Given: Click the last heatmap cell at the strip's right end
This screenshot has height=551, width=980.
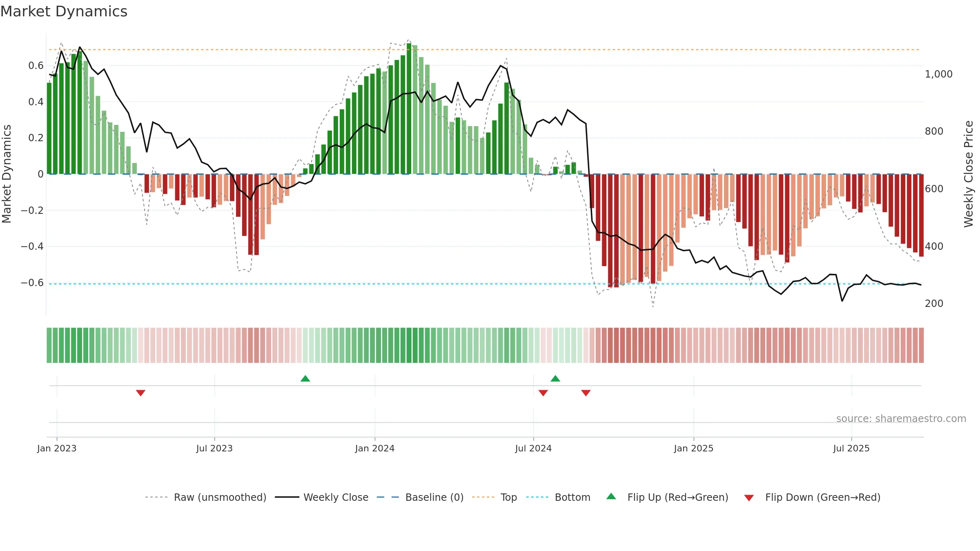Looking at the screenshot, I should click(x=921, y=345).
